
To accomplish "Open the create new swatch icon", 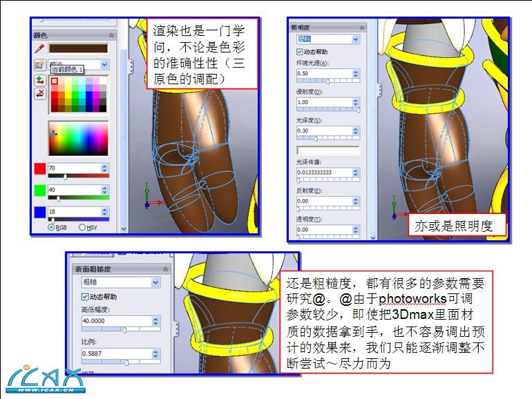I will tap(39, 65).
